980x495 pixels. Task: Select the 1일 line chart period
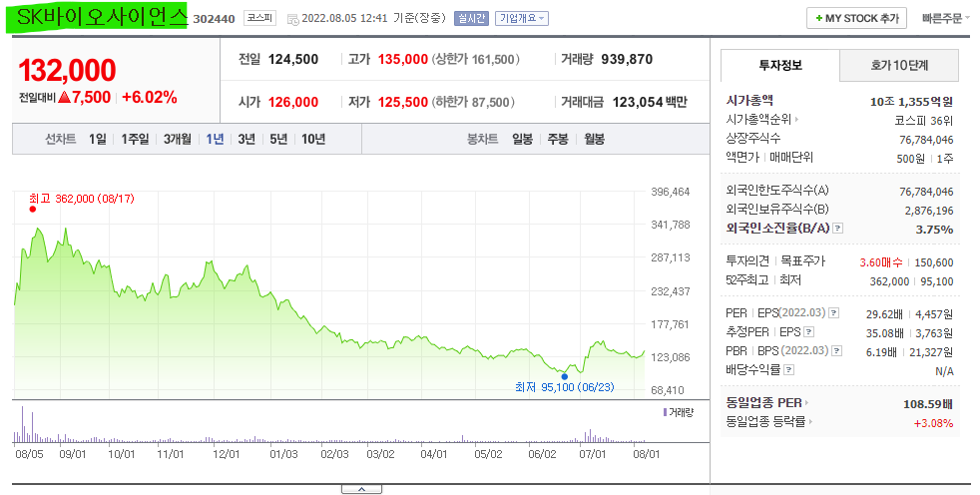(x=98, y=139)
